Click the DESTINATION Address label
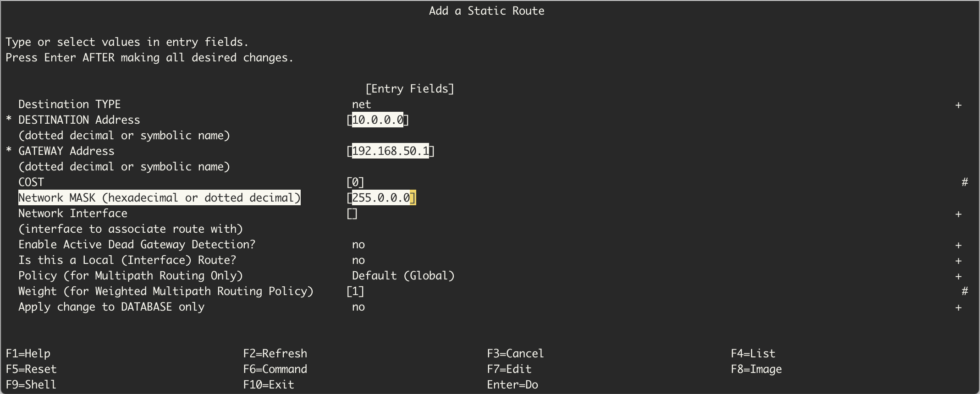This screenshot has width=980, height=394. tap(79, 120)
